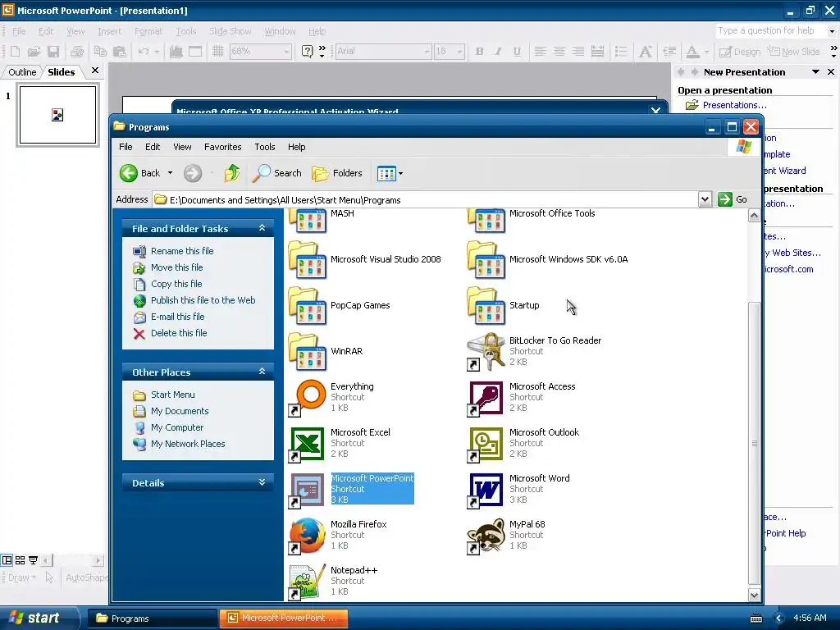Click the Underline button in PowerPoint toolbar

click(517, 52)
